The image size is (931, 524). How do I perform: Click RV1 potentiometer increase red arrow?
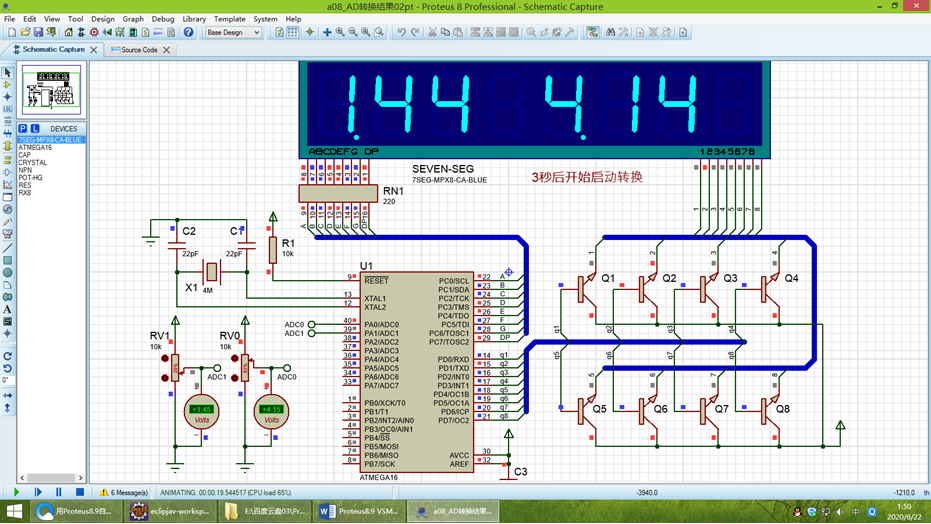165,358
